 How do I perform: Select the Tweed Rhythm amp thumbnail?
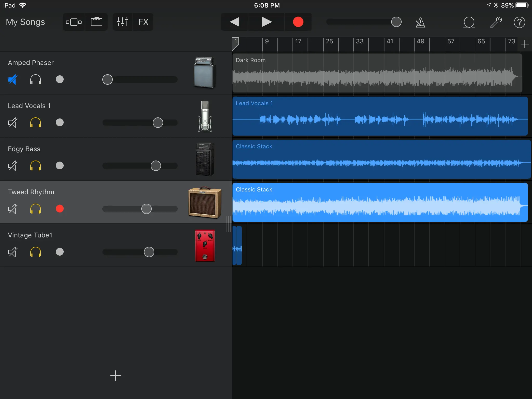205,202
